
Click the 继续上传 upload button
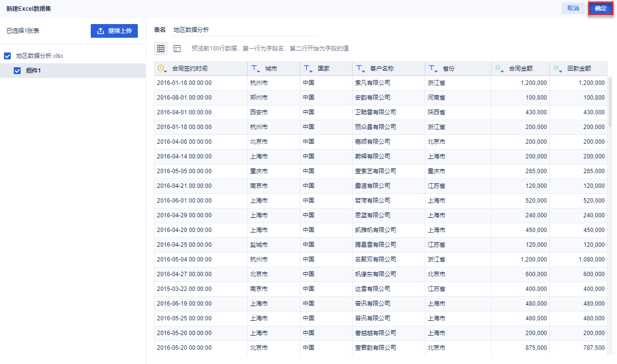pyautogui.click(x=114, y=31)
